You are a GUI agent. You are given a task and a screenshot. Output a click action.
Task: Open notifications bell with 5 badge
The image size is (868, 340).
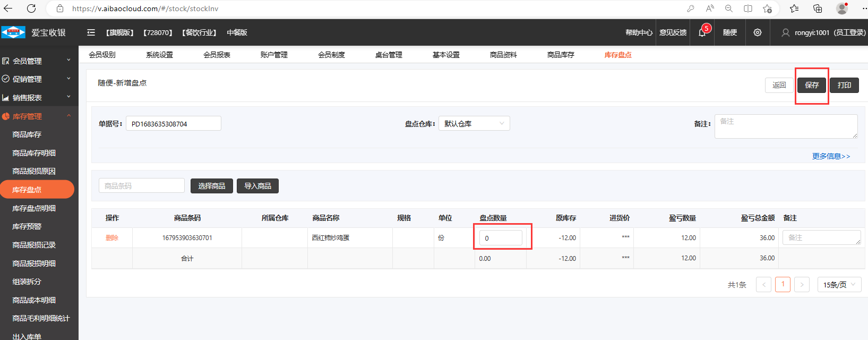(x=702, y=32)
